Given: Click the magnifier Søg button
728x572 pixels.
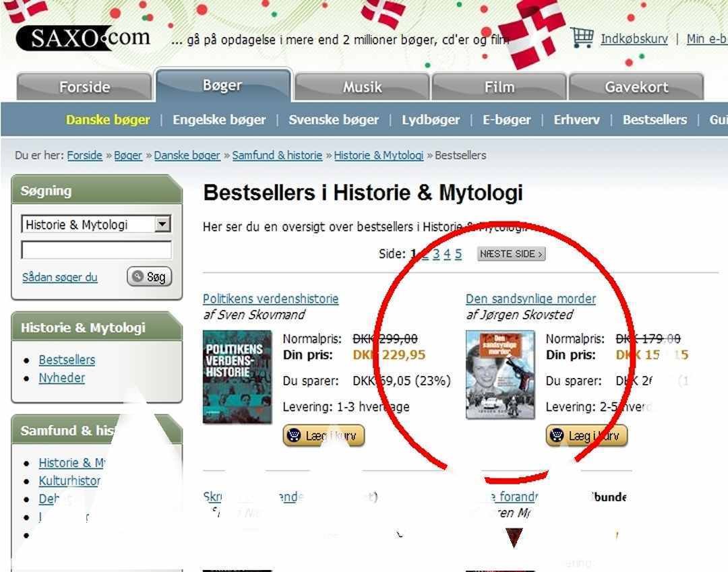Looking at the screenshot, I should (150, 276).
